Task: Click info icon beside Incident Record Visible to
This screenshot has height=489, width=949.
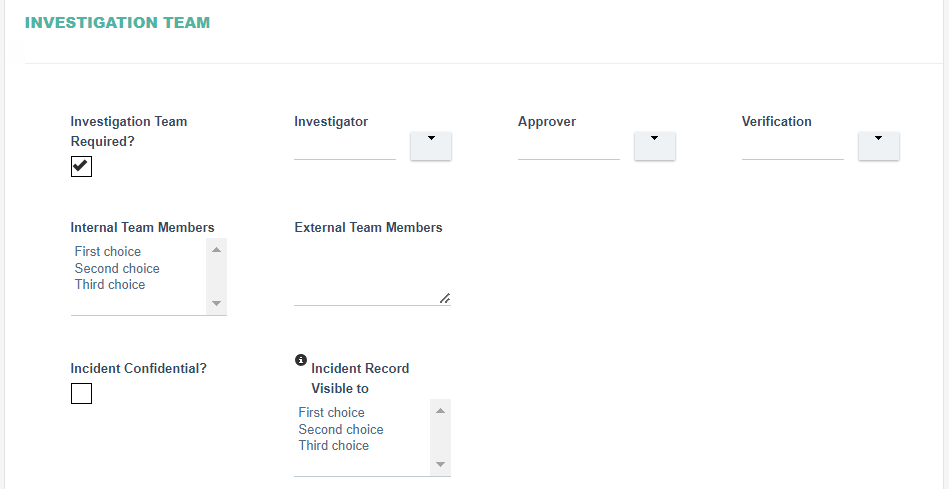Action: (301, 360)
